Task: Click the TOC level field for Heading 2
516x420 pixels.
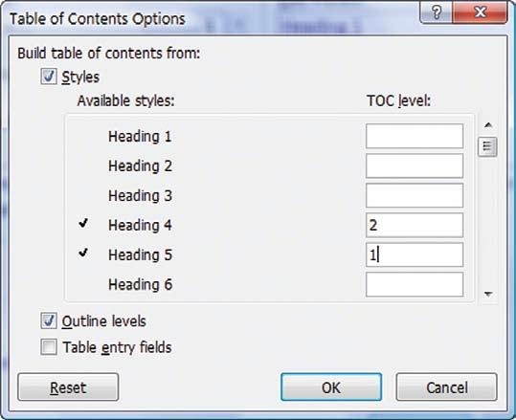Action: pos(415,166)
